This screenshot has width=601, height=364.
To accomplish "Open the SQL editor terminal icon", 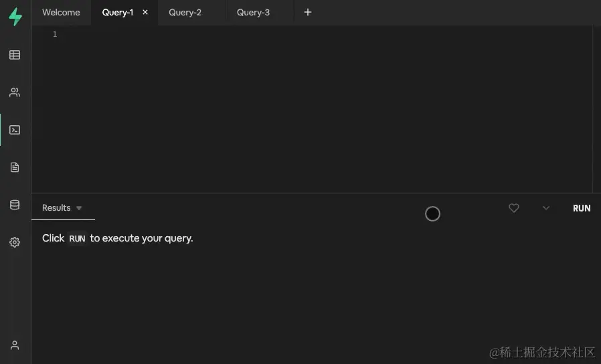I will 15,130.
